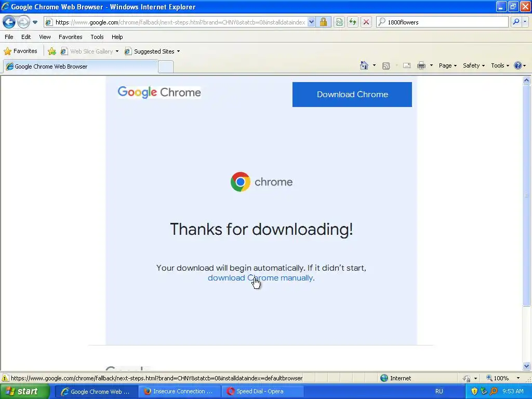Click the Download Chrome button
The image size is (532, 399).
tap(352, 95)
